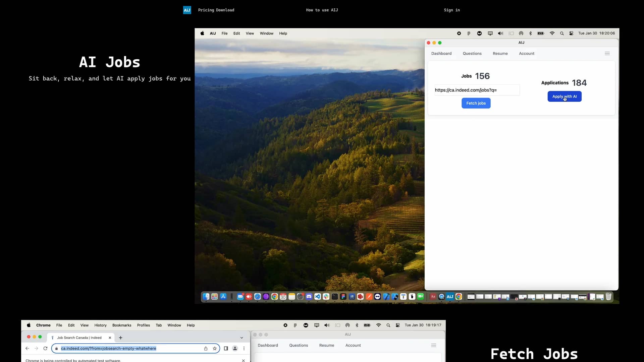This screenshot has height=362, width=644.
Task: Open the AiJ app icon in the dock
Action: [x=450, y=297]
